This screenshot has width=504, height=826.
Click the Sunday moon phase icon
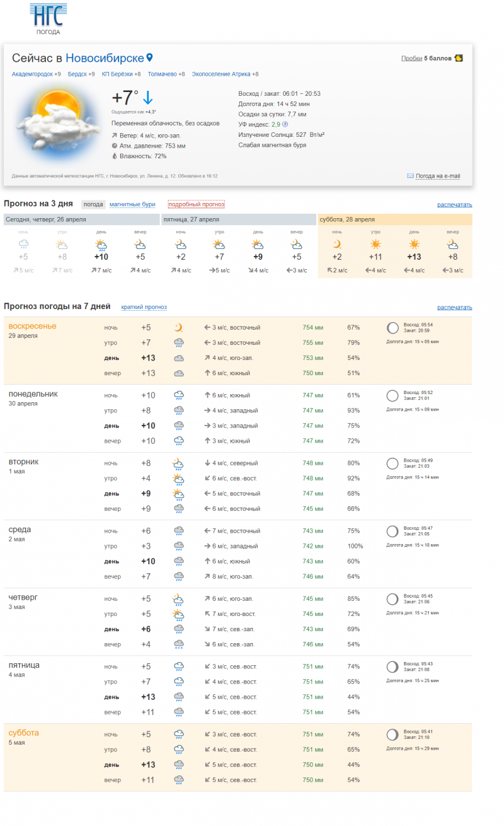[x=392, y=328]
